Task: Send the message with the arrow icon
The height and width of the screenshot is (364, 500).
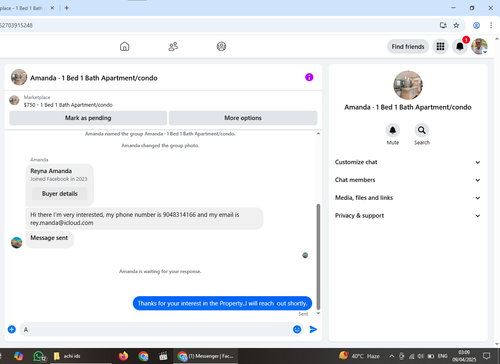Action: [313, 329]
